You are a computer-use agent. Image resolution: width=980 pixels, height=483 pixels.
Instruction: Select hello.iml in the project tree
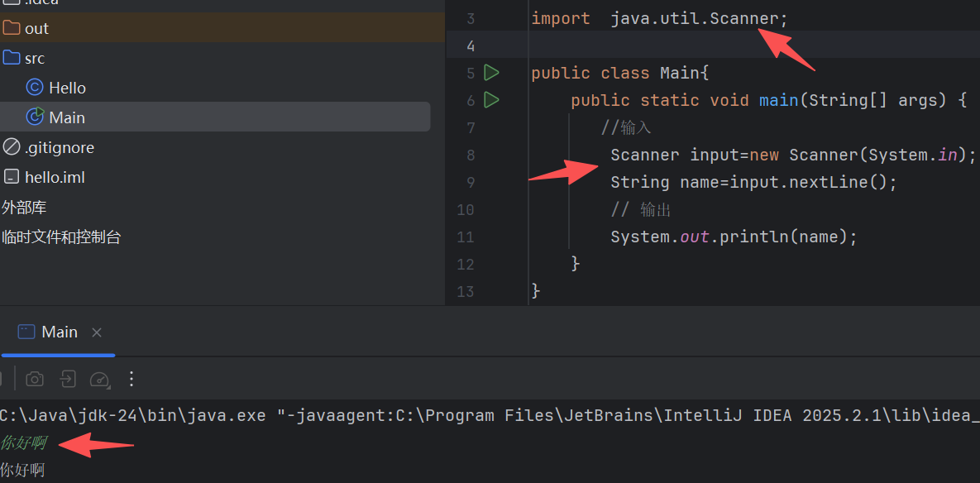(x=55, y=177)
